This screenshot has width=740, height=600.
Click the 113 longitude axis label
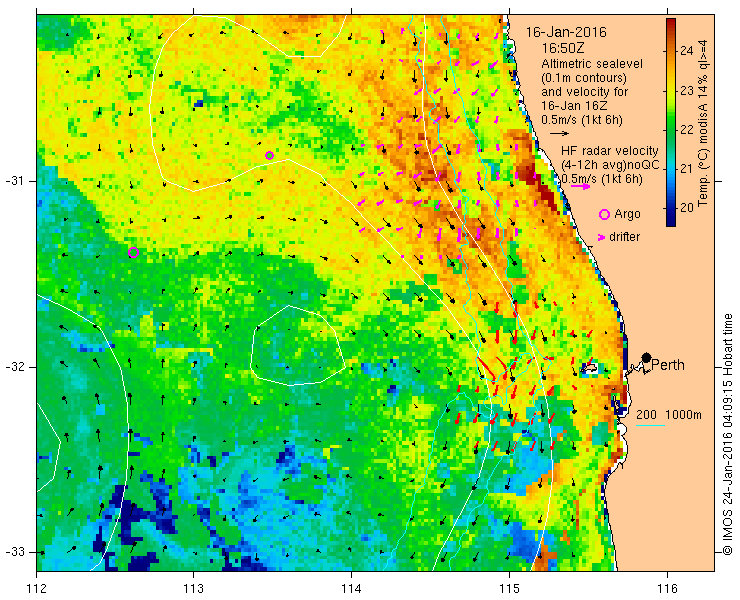click(x=193, y=589)
